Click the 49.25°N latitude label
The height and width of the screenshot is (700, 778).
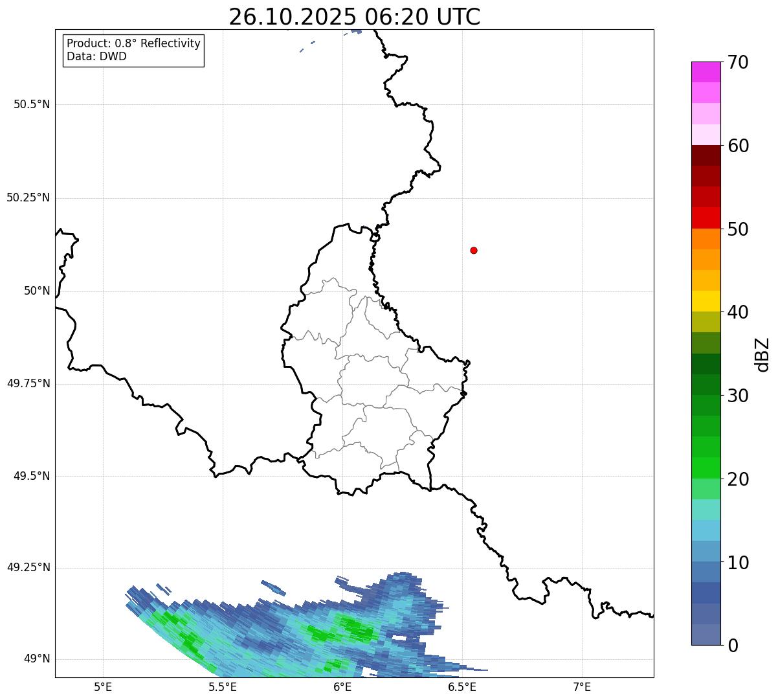(x=28, y=567)
